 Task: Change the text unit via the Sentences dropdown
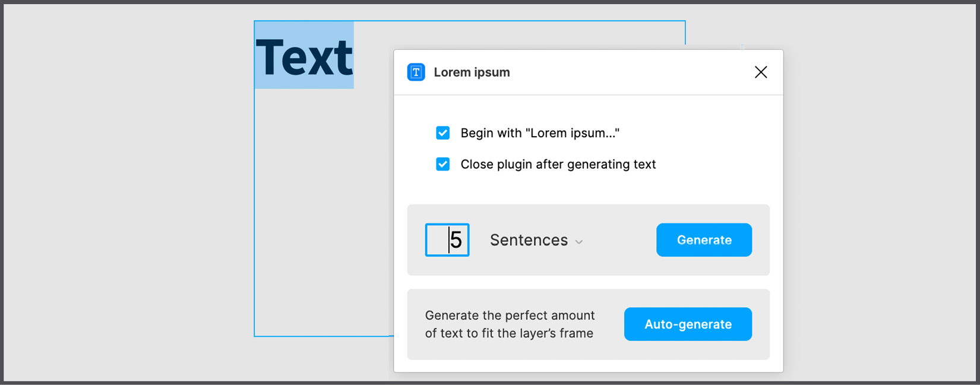pyautogui.click(x=535, y=240)
